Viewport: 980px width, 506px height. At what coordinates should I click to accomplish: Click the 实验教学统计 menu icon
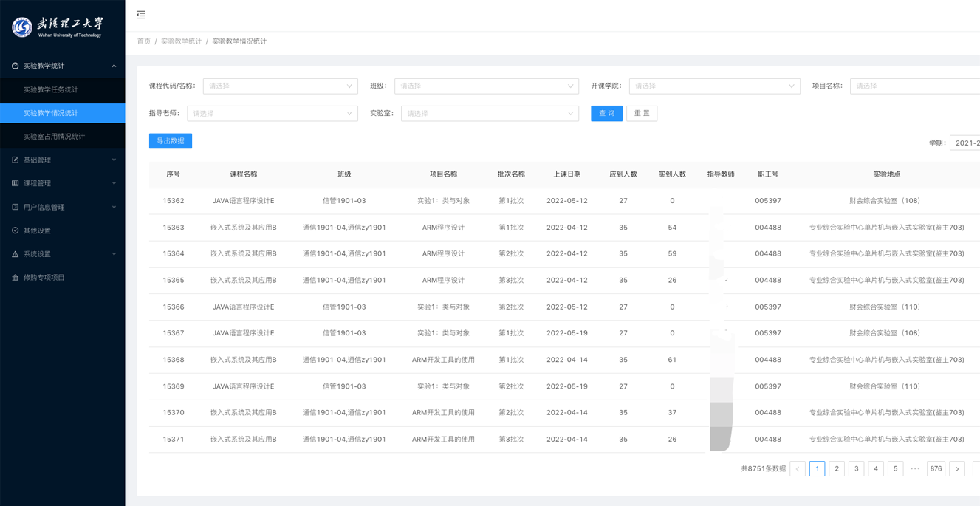(15, 66)
